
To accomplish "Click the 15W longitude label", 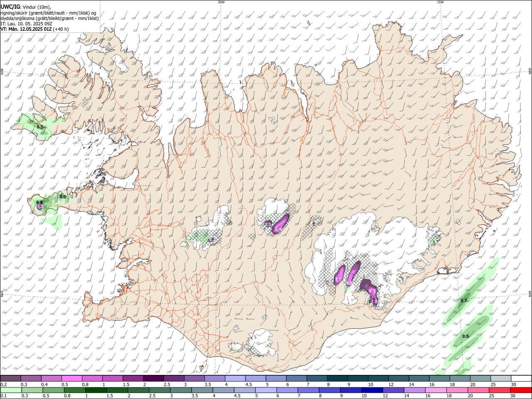I will 440,2.
